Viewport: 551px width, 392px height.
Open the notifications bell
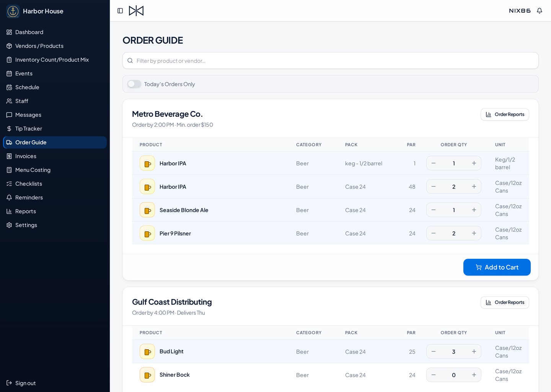(540, 11)
